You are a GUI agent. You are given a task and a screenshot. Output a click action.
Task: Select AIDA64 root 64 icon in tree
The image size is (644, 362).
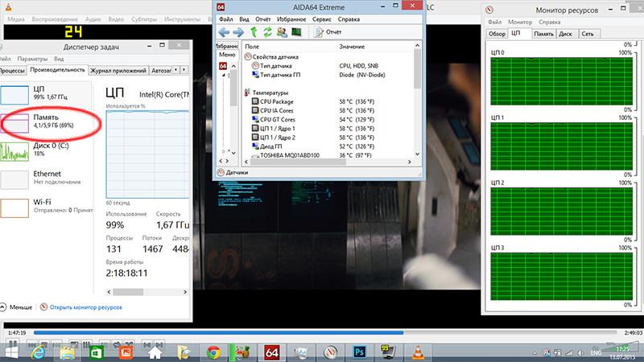pyautogui.click(x=223, y=66)
